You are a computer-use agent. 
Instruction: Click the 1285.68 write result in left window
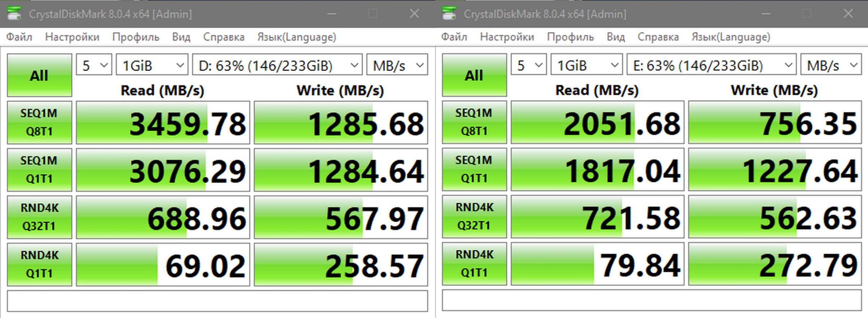coord(341,122)
